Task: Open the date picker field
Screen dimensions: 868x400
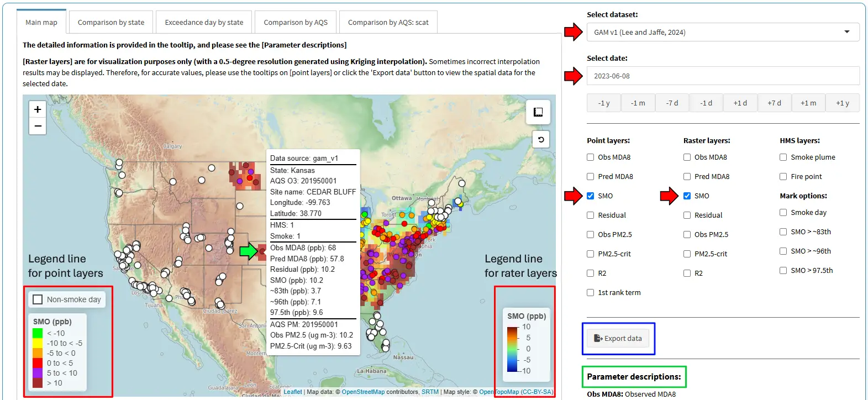Action: 722,76
